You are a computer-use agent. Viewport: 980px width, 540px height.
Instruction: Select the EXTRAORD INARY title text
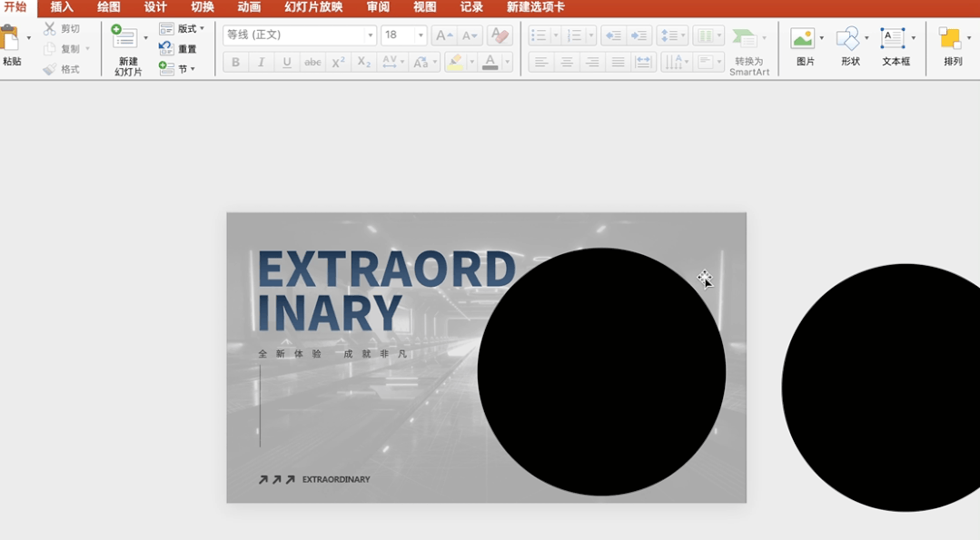pos(386,291)
